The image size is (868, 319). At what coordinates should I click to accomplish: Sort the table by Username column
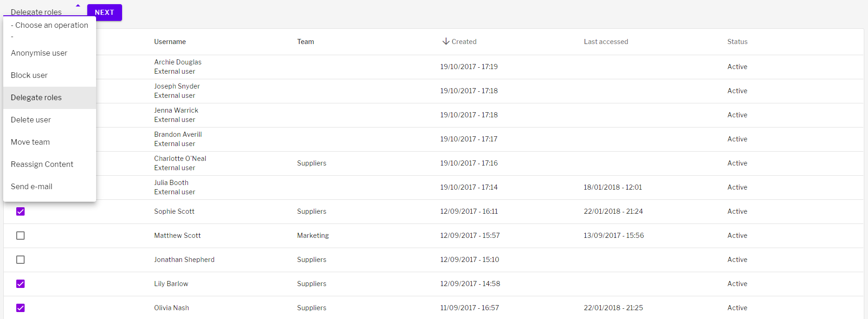coord(170,42)
